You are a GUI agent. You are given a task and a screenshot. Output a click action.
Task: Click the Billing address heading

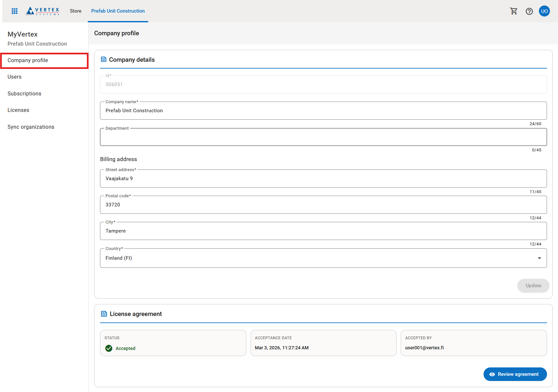[118, 159]
